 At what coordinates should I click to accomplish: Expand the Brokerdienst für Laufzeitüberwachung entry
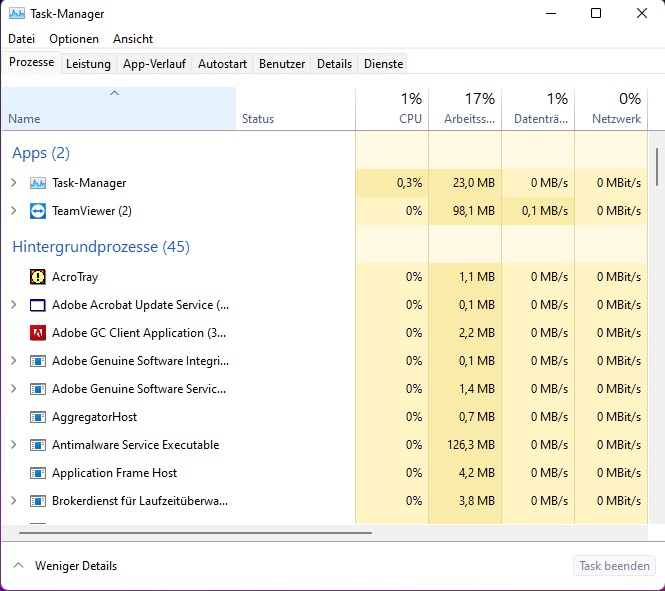[x=14, y=501]
